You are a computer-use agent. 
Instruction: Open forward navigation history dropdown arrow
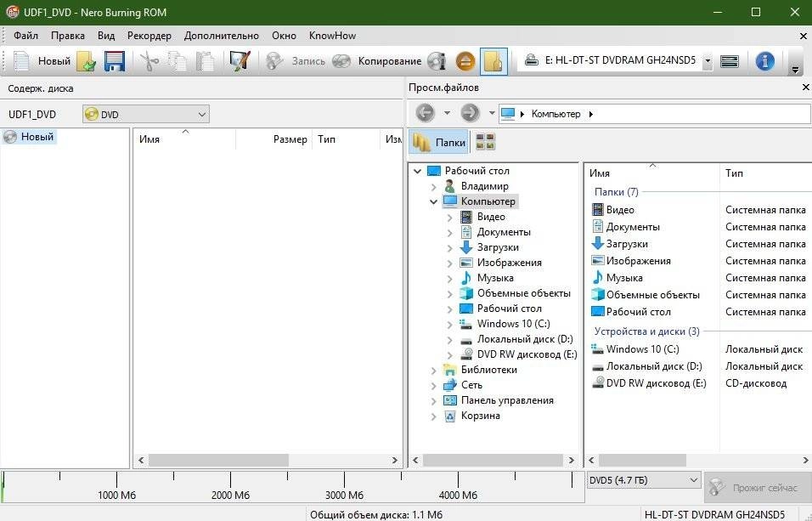coord(492,113)
